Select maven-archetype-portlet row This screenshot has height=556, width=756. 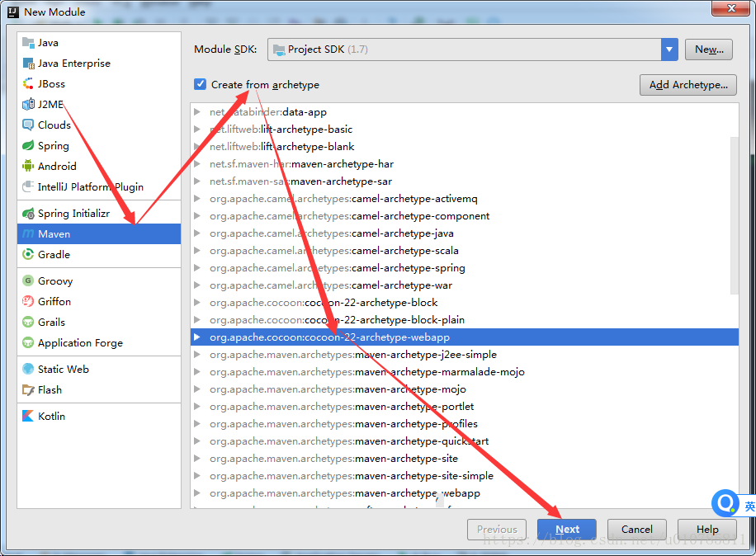[465, 406]
